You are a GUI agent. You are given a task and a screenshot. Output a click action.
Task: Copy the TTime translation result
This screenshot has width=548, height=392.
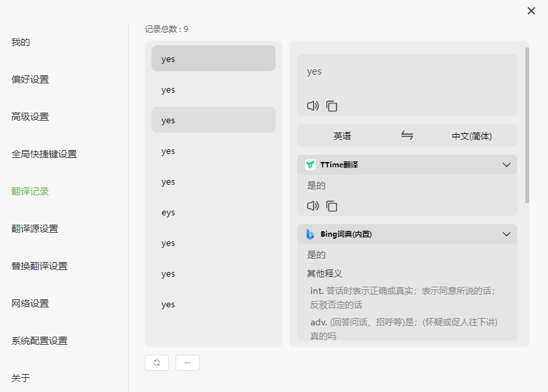(x=332, y=206)
